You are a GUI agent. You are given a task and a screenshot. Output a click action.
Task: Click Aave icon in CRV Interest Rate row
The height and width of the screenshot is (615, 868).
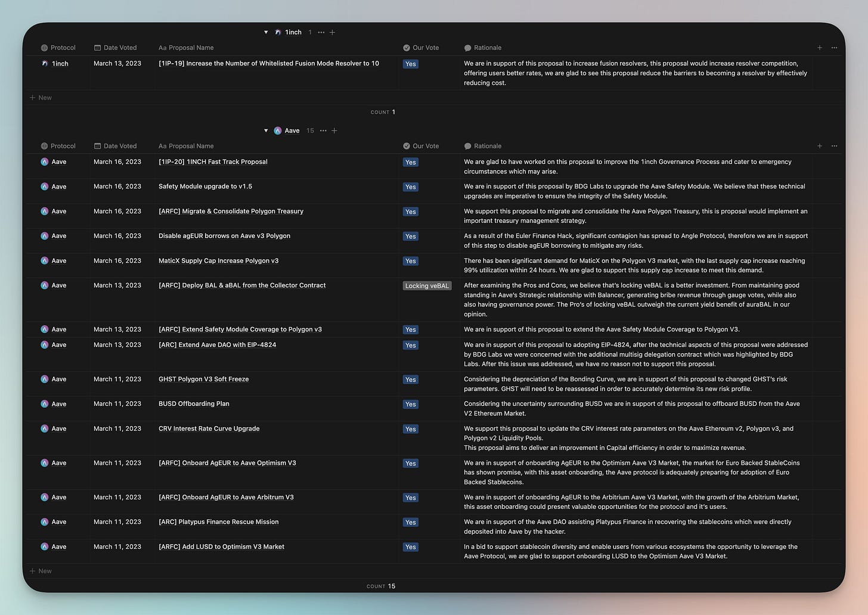45,428
